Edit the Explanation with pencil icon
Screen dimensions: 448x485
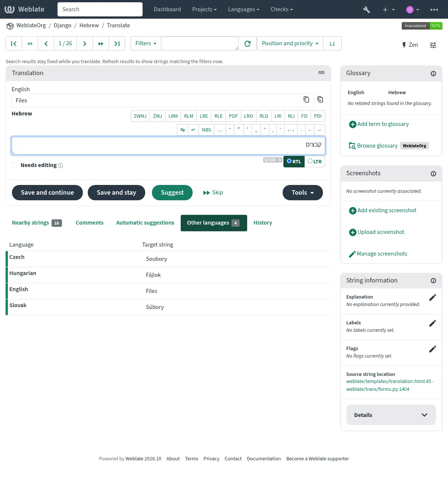point(433,297)
